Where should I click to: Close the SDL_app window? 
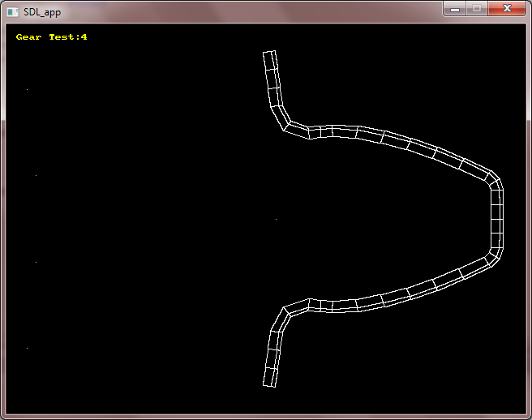click(x=506, y=9)
